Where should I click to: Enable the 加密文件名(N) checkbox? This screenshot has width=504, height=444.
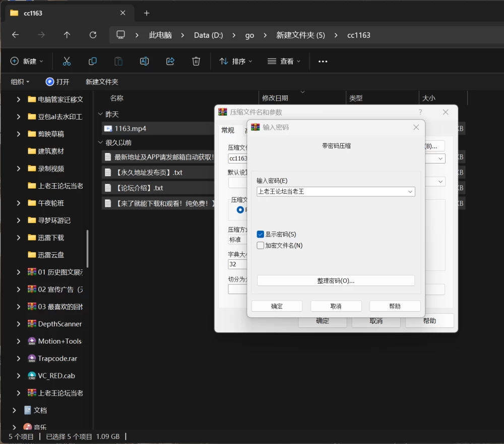261,246
